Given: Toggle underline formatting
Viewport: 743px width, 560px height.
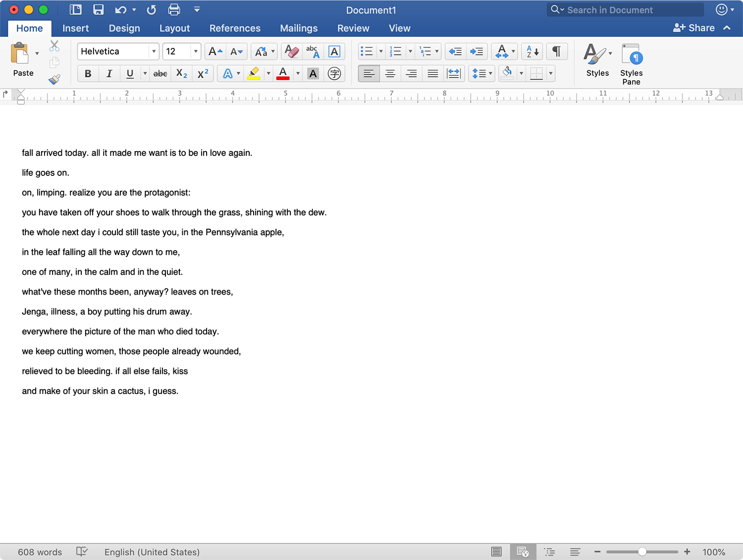Looking at the screenshot, I should [130, 74].
